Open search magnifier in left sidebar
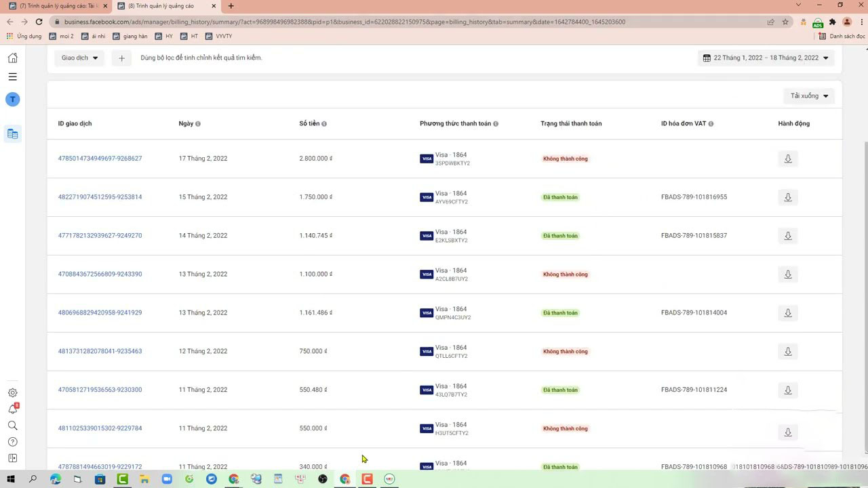 12,426
